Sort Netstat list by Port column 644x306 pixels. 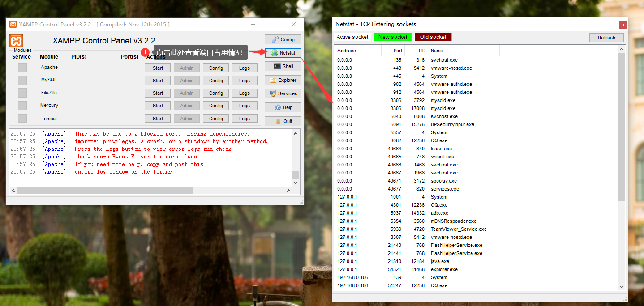(x=393, y=51)
